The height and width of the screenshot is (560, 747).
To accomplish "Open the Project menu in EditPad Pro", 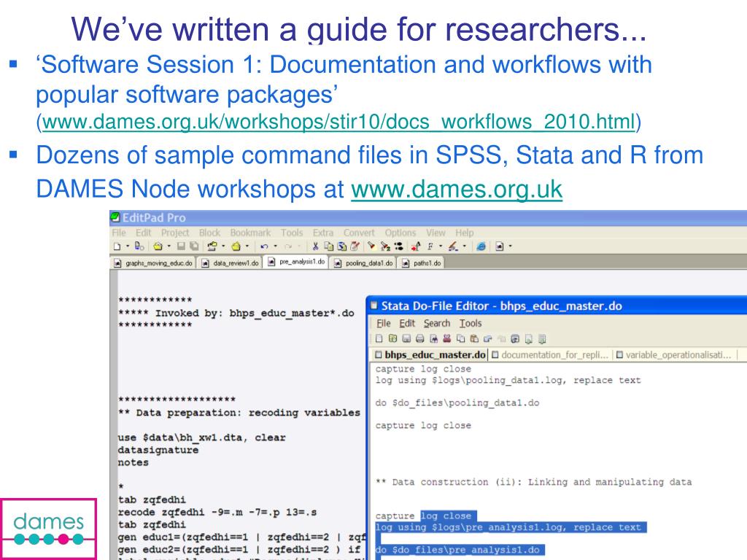I will point(175,233).
